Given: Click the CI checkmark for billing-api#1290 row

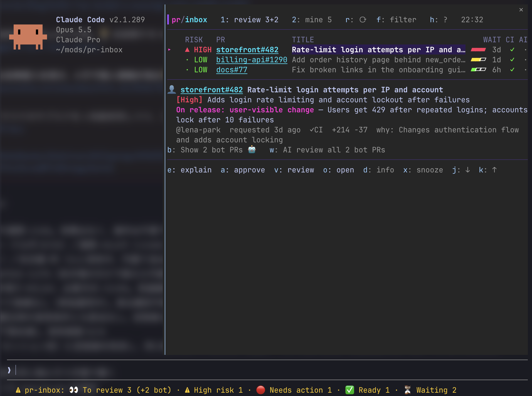Looking at the screenshot, I should tap(512, 60).
